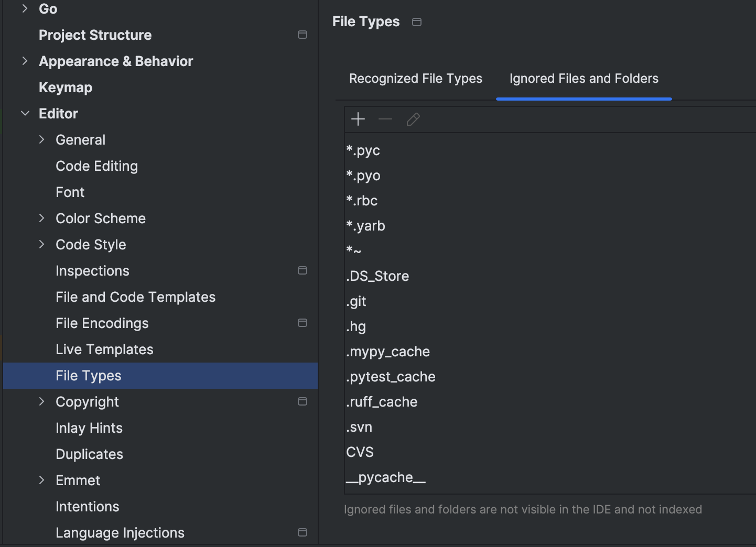Viewport: 756px width, 547px height.
Task: Edit an ignored pattern with pencil icon
Action: click(413, 119)
